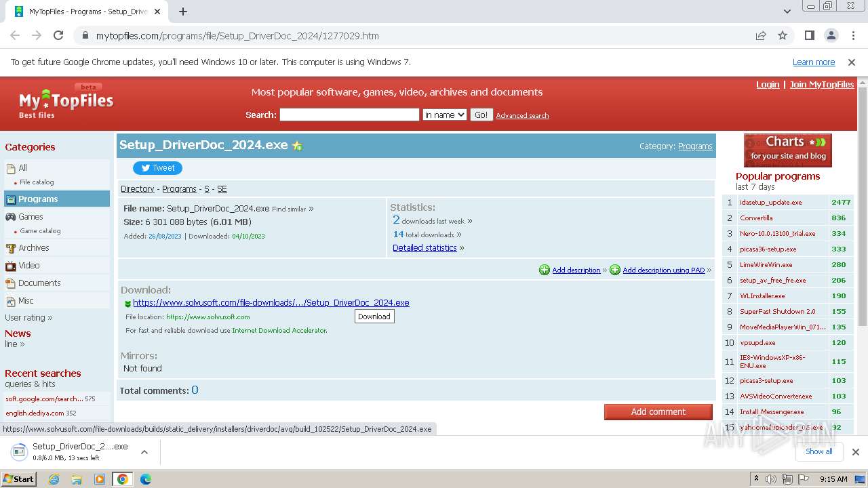Open network status tray icon
This screenshot has height=488, width=868.
point(787,479)
